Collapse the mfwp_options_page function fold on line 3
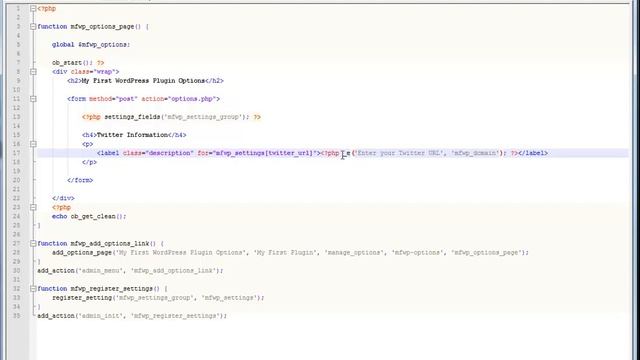Image resolution: width=640 pixels, height=360 pixels. pyautogui.click(x=33, y=27)
